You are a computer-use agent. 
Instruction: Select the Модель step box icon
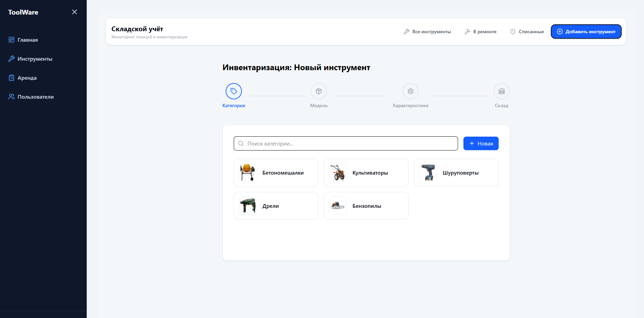pyautogui.click(x=319, y=91)
